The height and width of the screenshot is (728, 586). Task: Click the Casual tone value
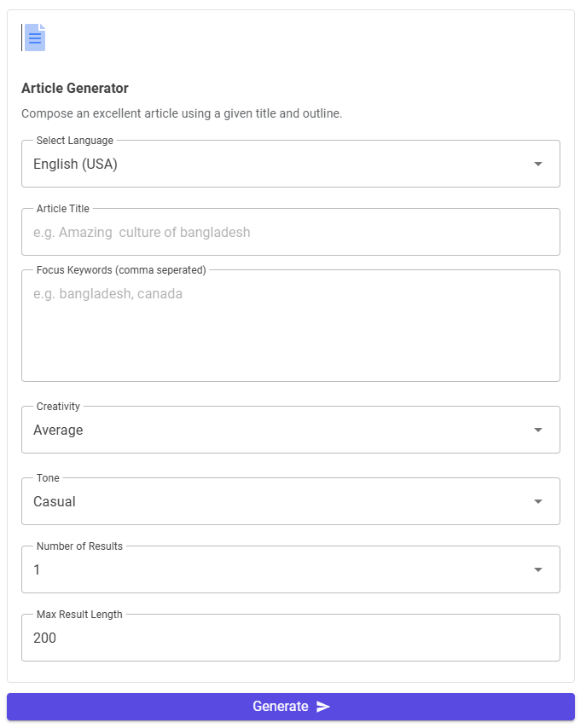tap(55, 502)
